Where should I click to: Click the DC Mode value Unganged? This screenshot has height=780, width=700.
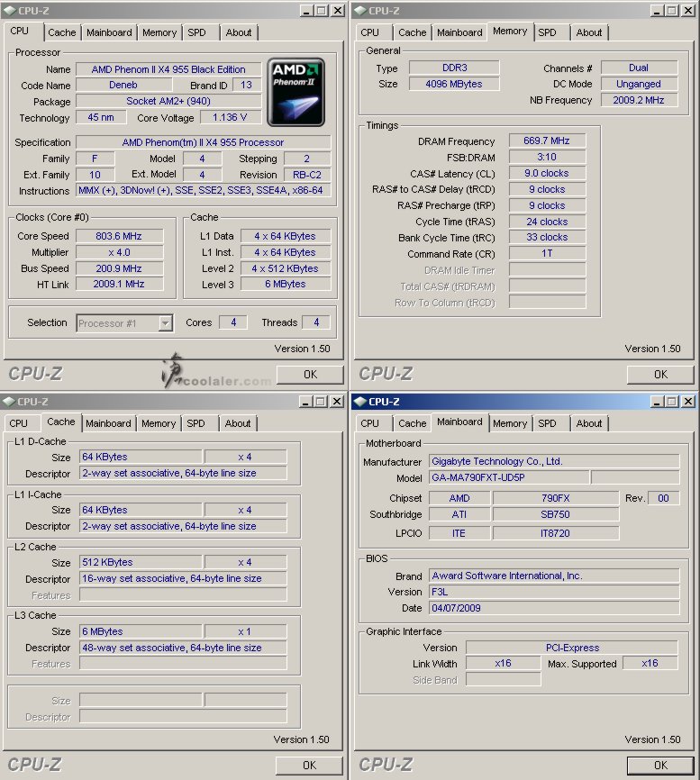pos(639,84)
